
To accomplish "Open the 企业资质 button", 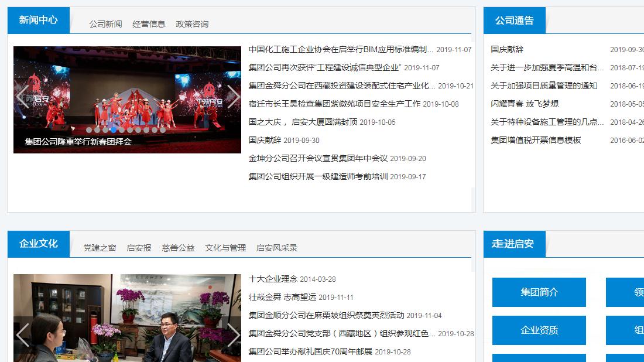I will pos(539,330).
